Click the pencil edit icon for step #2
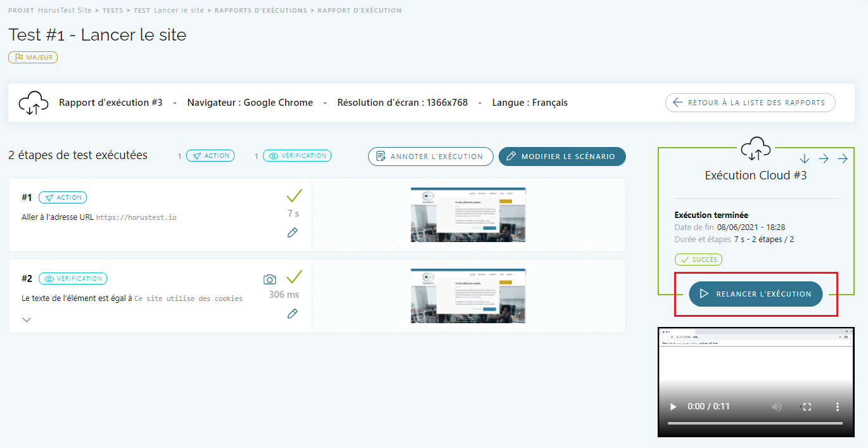The image size is (868, 448). point(292,314)
